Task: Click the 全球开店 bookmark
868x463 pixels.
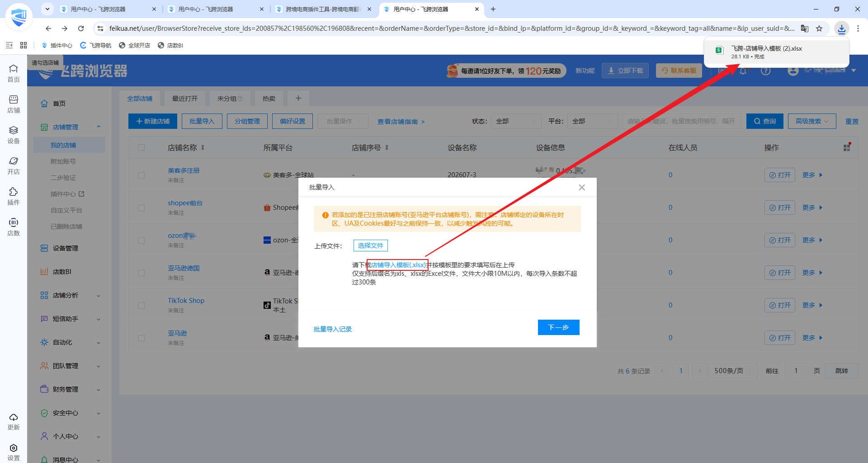Action: click(x=135, y=45)
